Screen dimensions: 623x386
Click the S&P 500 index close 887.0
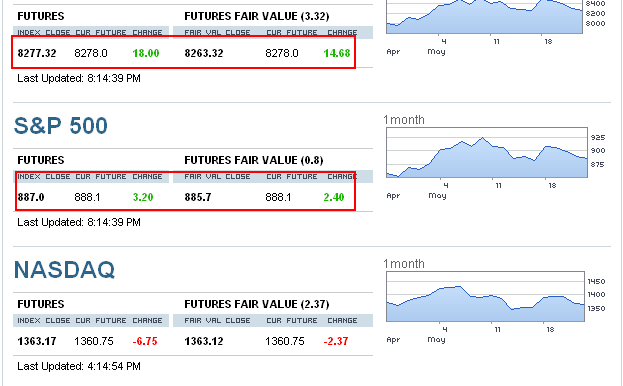coord(31,197)
